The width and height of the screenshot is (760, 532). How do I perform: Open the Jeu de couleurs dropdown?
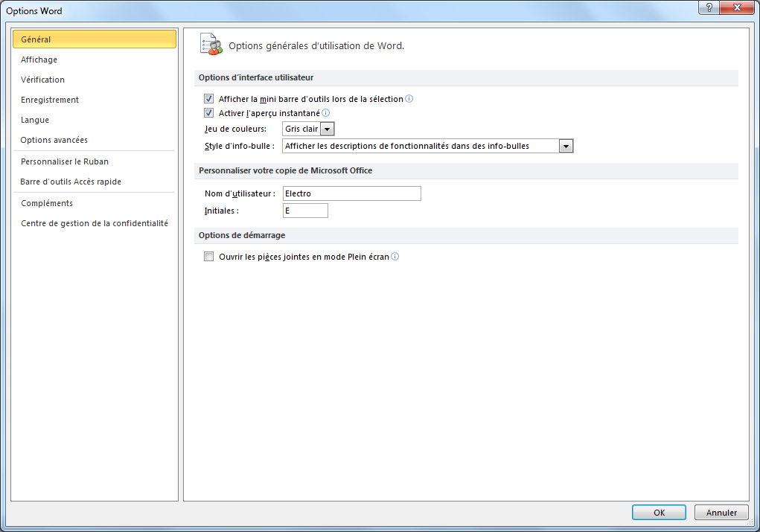pyautogui.click(x=328, y=129)
